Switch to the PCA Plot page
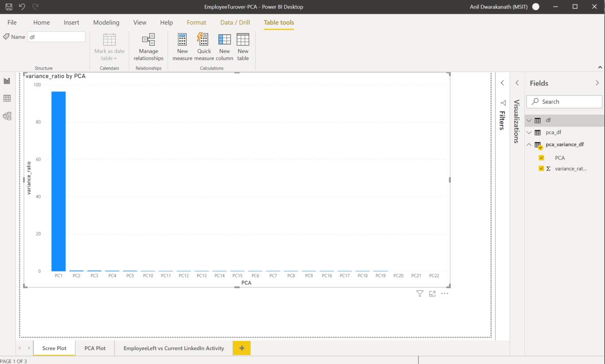Viewport: 605px width, 364px height. pyautogui.click(x=95, y=348)
